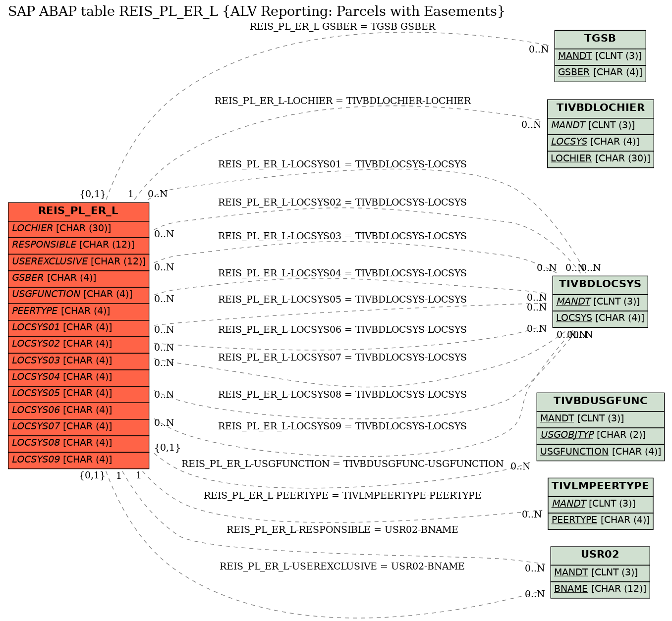The height and width of the screenshot is (621, 672).
Task: Select the GSBER [CHAR (4)] field in REIS_PL_ER_L
Action: click(78, 278)
